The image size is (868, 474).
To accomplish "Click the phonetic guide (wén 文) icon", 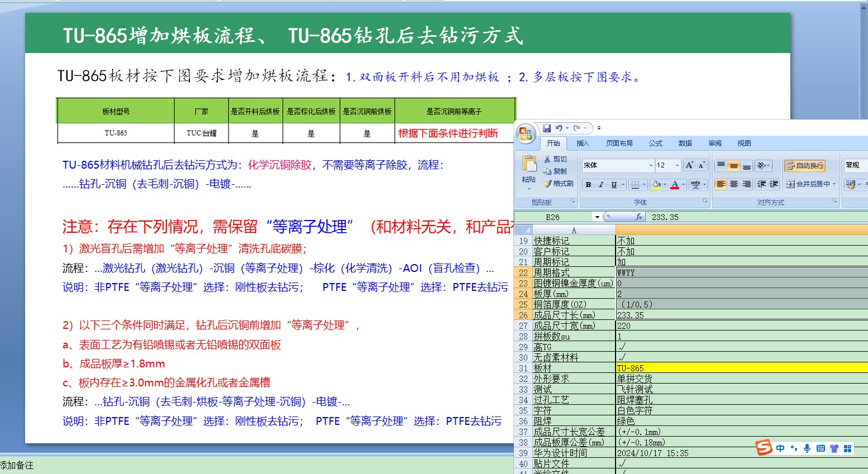I will [x=695, y=185].
